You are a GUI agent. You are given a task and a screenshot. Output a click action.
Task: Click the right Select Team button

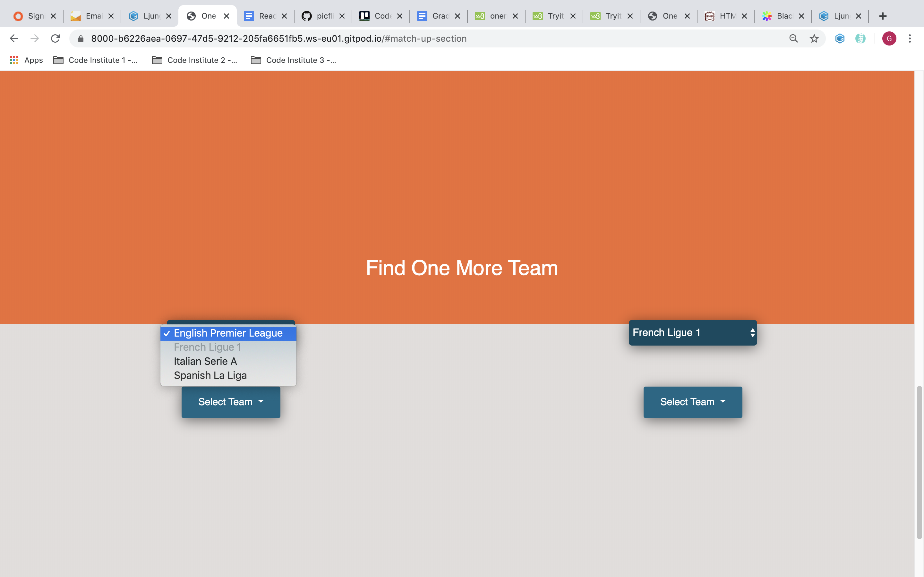point(692,402)
